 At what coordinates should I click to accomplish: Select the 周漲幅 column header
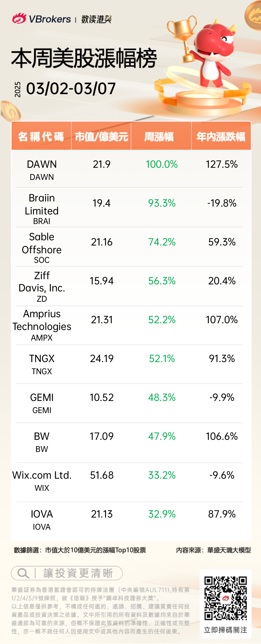click(x=159, y=136)
